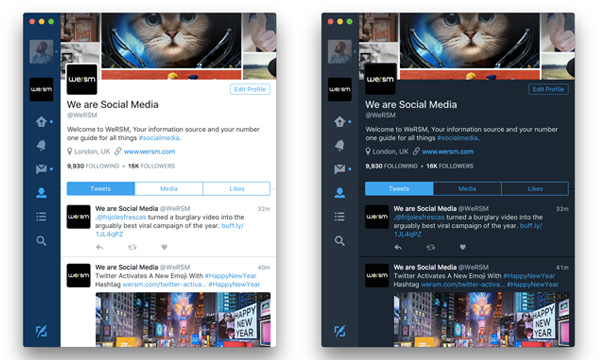The image size is (600, 360).
Task: Open buff.ly link in light window tweet
Action: [x=232, y=226]
